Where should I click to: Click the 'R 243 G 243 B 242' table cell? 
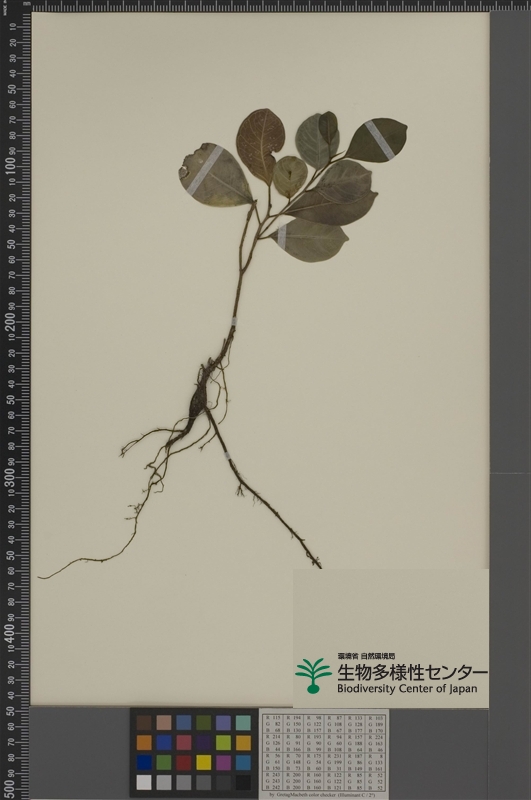[x=273, y=781]
